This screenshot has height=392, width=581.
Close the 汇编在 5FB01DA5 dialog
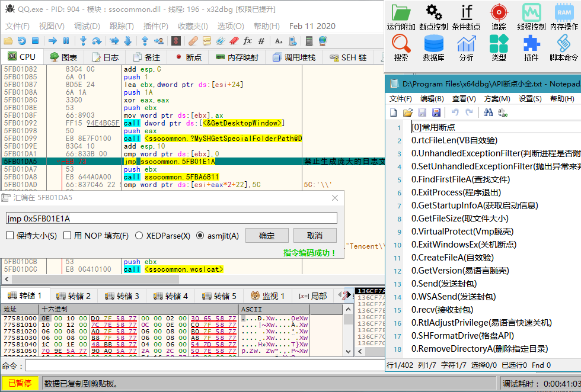tap(335, 198)
